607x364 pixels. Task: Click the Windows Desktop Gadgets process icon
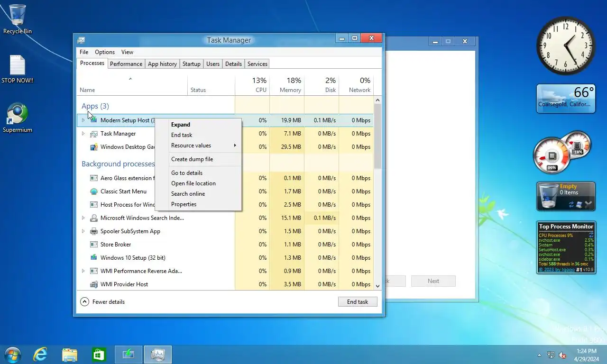(x=93, y=147)
